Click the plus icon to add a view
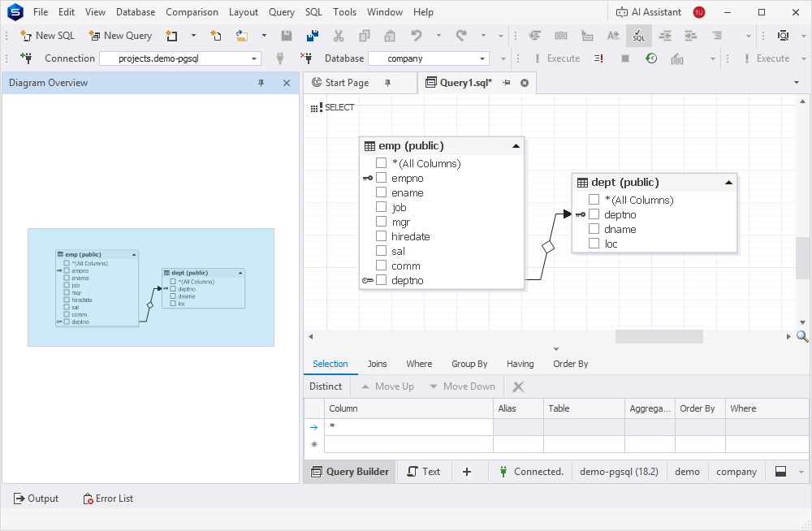The image size is (812, 531). point(467,472)
